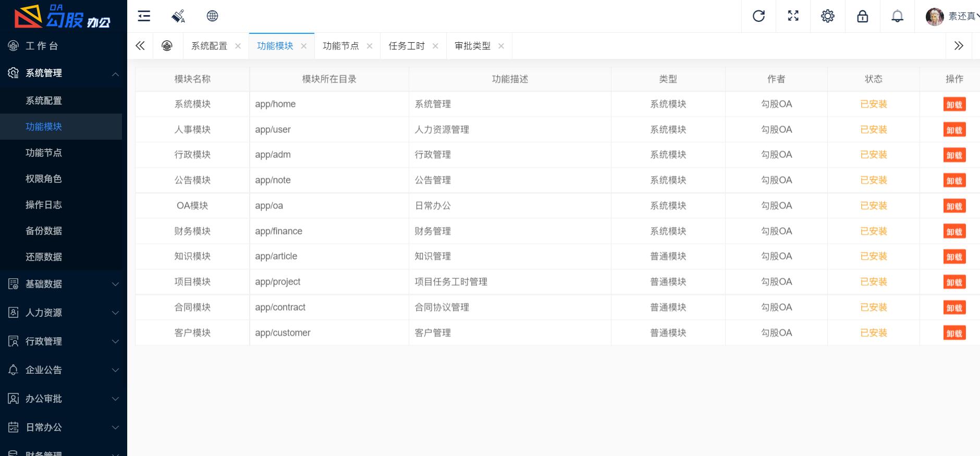Expand the 人力资源 sidebar menu
Screen dimensions: 980x456
(63, 313)
